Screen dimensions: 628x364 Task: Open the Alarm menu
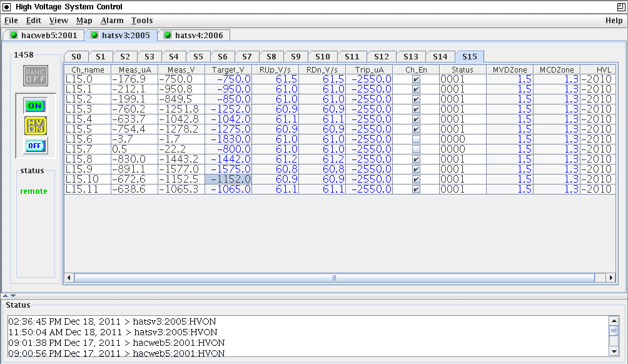tap(112, 21)
